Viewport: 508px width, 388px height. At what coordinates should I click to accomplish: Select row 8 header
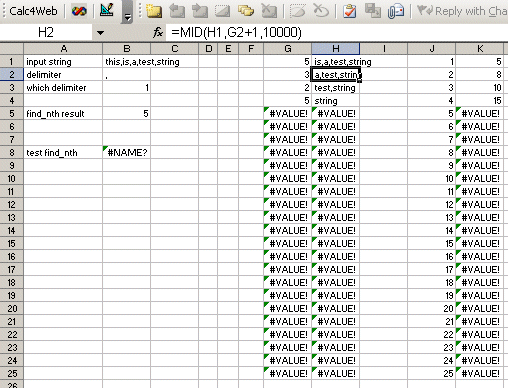coord(12,153)
